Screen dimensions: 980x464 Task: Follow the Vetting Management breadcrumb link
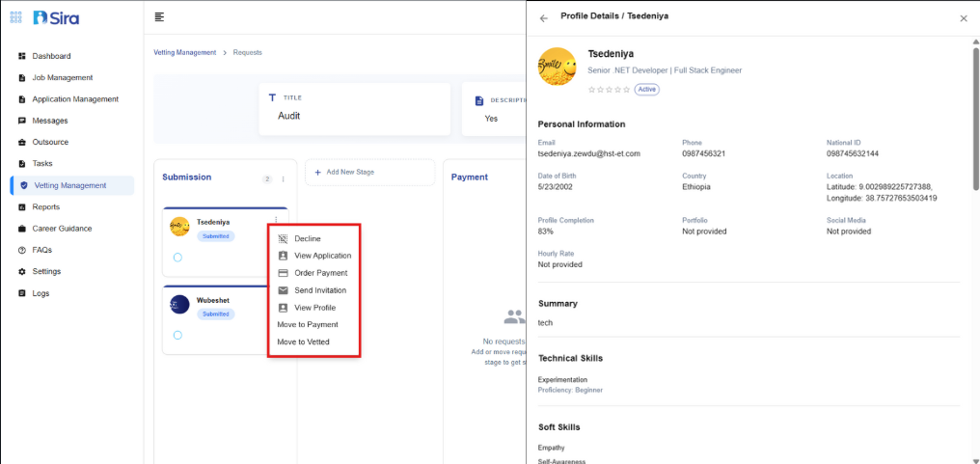[184, 52]
